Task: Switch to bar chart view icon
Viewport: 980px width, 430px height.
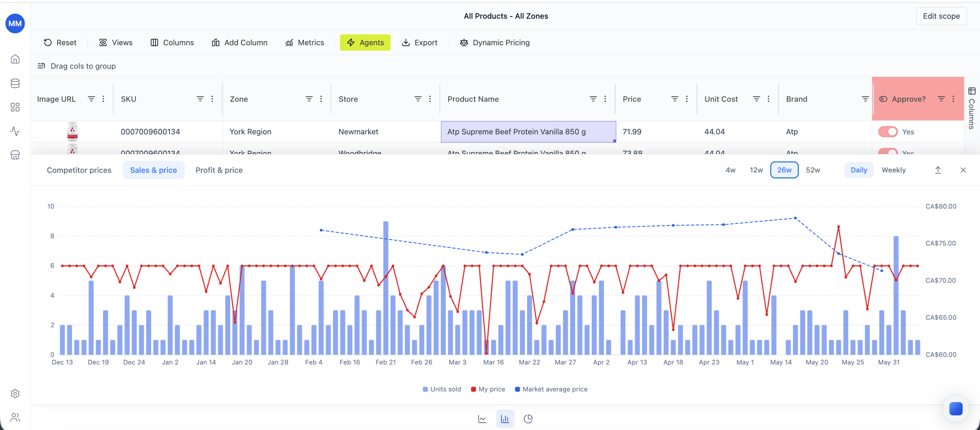Action: 505,418
